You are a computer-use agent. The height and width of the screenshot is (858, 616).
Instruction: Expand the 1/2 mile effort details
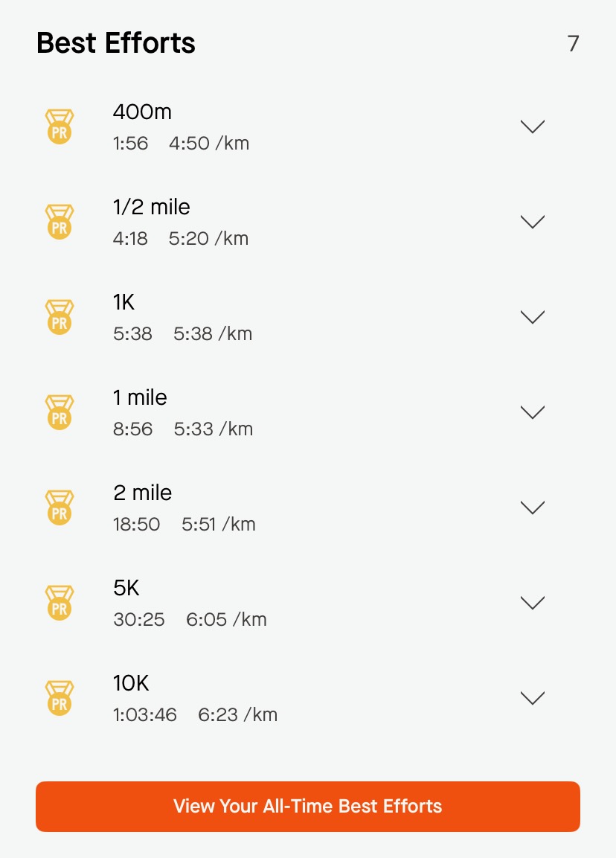pyautogui.click(x=532, y=222)
